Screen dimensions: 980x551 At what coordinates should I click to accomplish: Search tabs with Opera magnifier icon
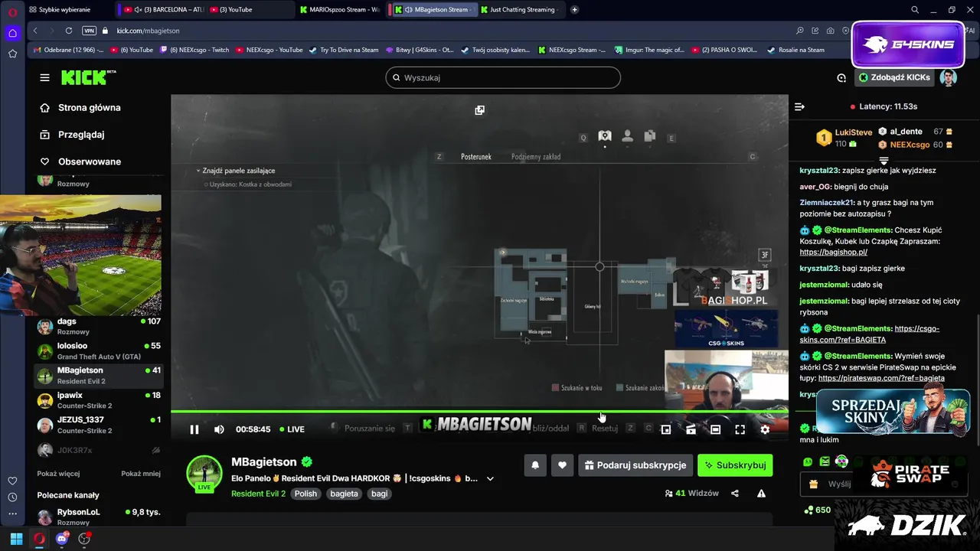915,9
